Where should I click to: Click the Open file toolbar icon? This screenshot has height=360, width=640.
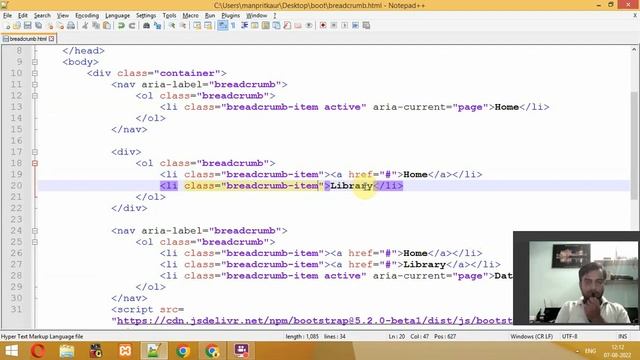pos(17,25)
